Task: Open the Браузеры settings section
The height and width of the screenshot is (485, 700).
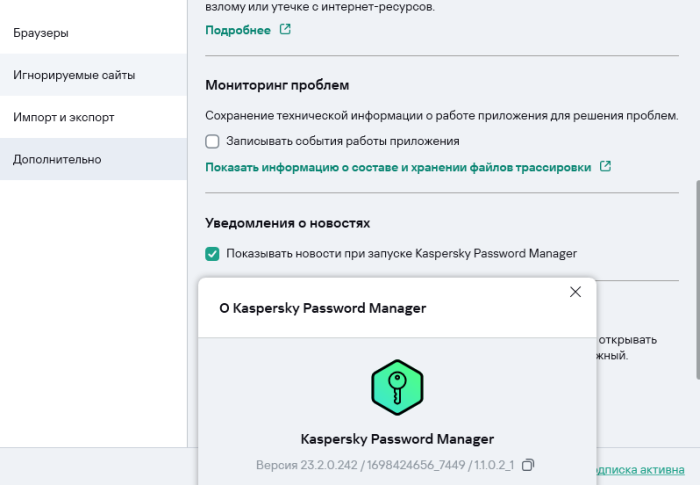Action: pyautogui.click(x=41, y=33)
